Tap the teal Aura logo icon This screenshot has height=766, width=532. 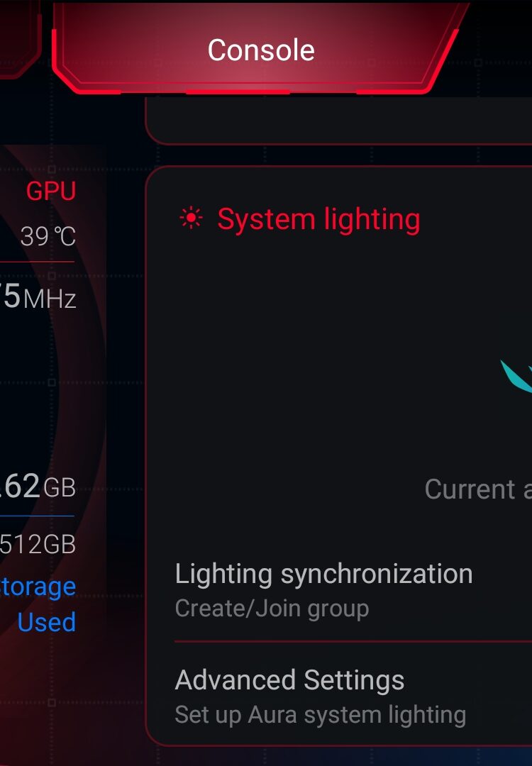click(516, 376)
